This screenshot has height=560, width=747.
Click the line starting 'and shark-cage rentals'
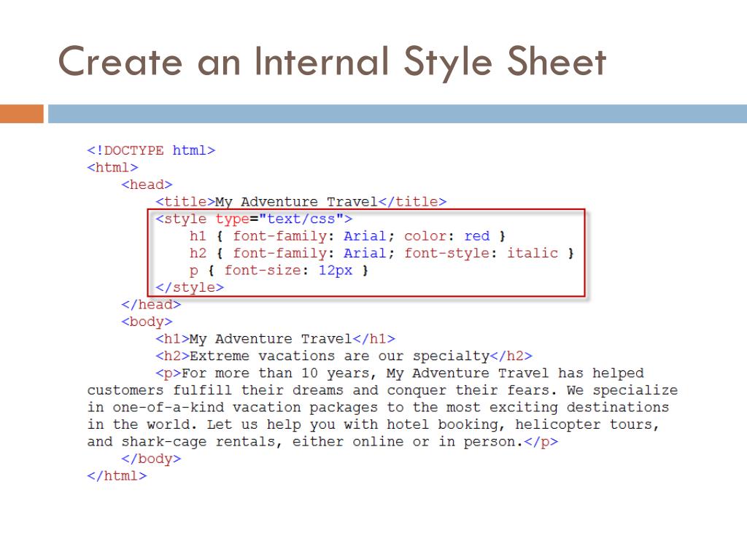point(322,442)
